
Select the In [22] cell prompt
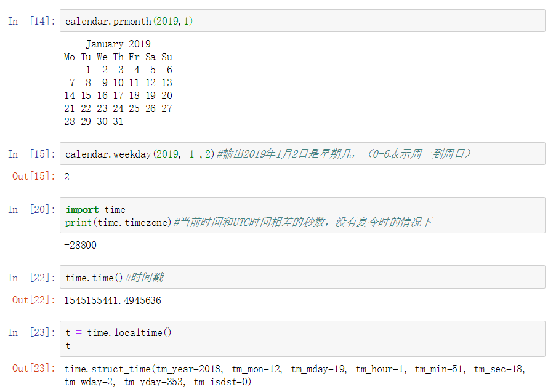pyautogui.click(x=31, y=278)
